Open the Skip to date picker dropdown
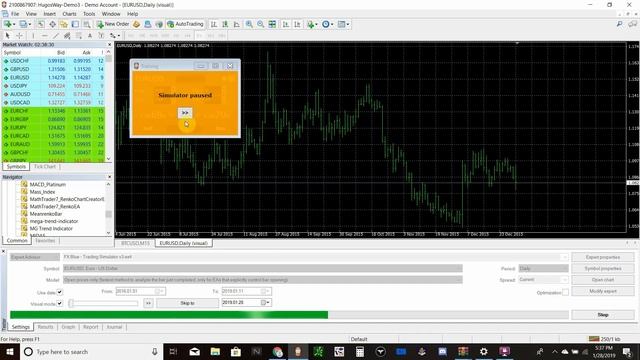The width and height of the screenshot is (640, 360). pyautogui.click(x=267, y=302)
